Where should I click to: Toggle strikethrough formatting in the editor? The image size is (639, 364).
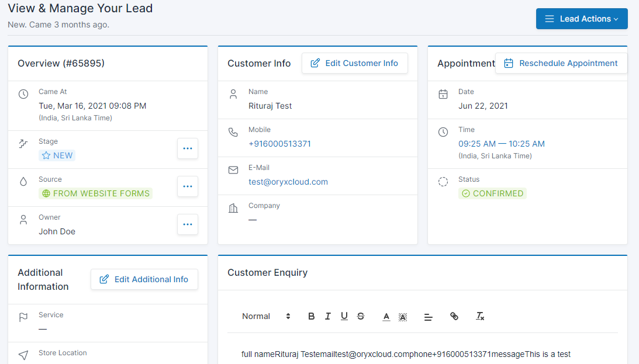point(361,316)
